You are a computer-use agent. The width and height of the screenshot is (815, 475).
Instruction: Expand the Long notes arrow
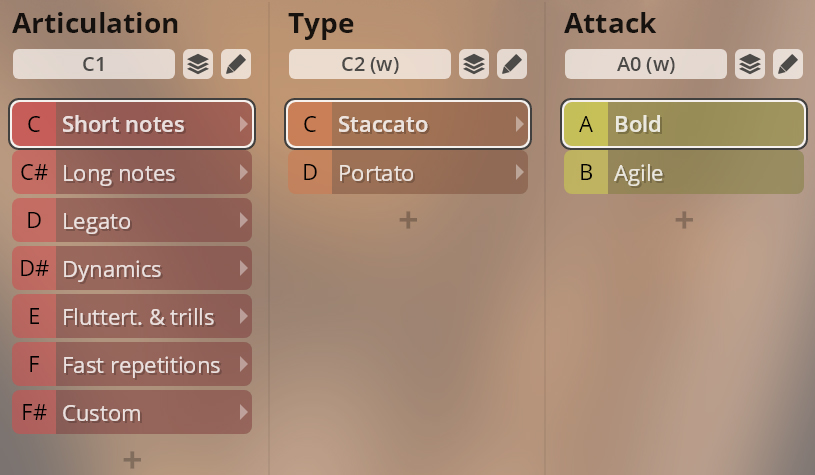[243, 173]
